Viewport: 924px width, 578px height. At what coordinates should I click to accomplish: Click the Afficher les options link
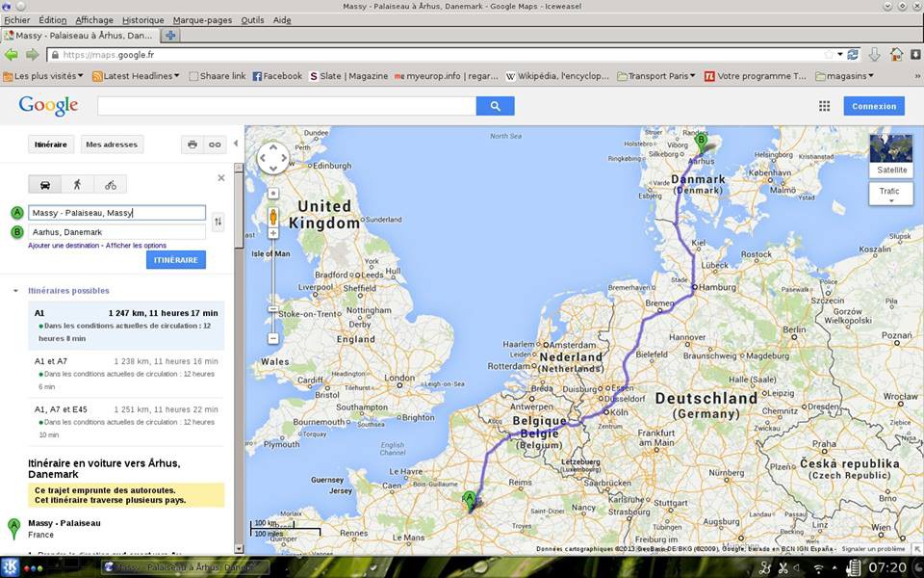pyautogui.click(x=136, y=246)
